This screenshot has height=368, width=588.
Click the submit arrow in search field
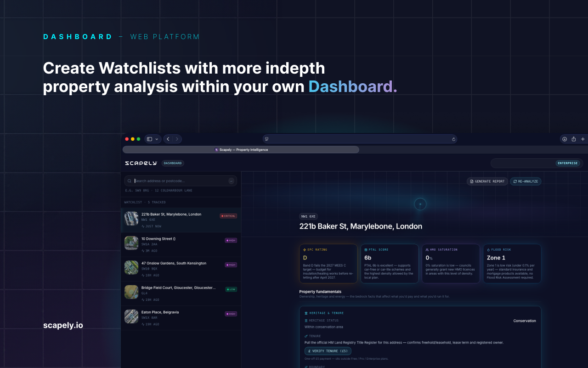click(x=231, y=181)
